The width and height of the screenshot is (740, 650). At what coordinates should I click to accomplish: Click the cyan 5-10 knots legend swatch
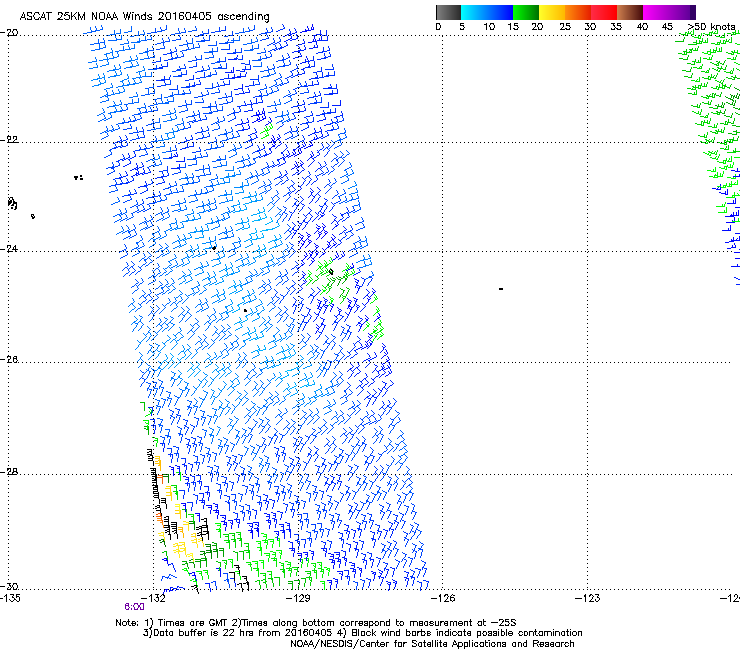coord(474,12)
